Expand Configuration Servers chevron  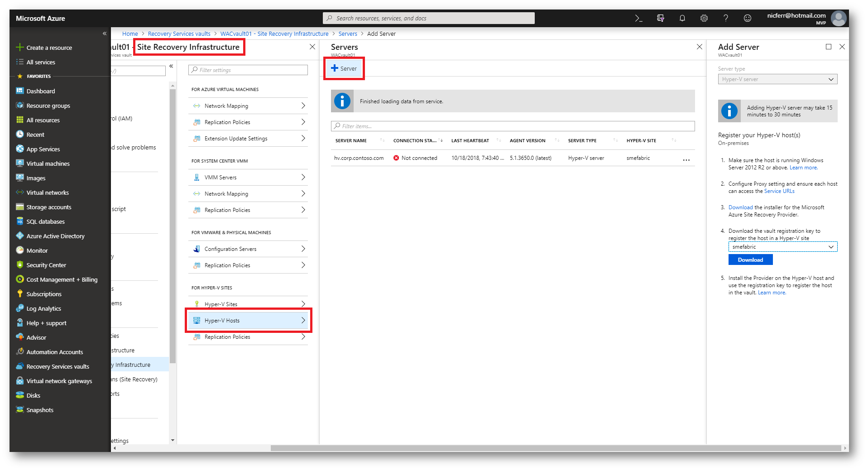(x=303, y=249)
